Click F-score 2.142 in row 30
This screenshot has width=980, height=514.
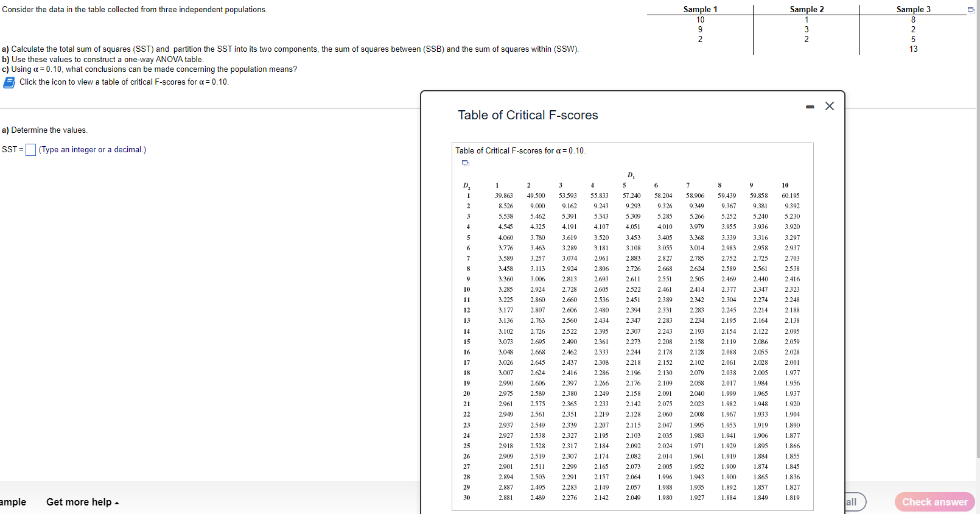pyautogui.click(x=601, y=498)
